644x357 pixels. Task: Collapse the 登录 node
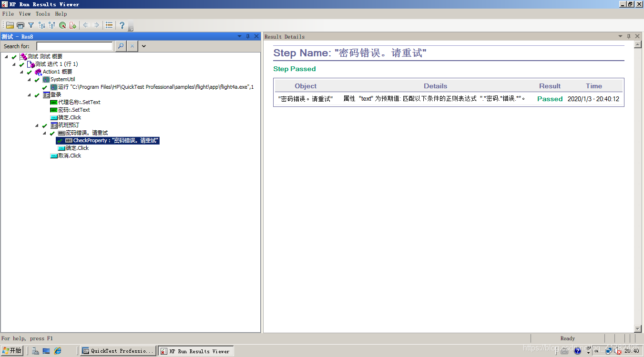click(x=30, y=95)
